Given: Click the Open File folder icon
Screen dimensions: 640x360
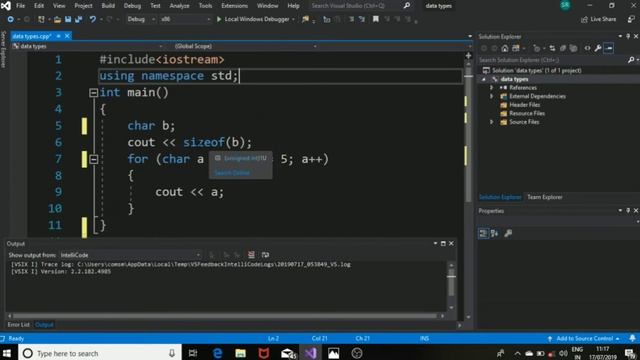Looking at the screenshot, I should click(57, 19).
